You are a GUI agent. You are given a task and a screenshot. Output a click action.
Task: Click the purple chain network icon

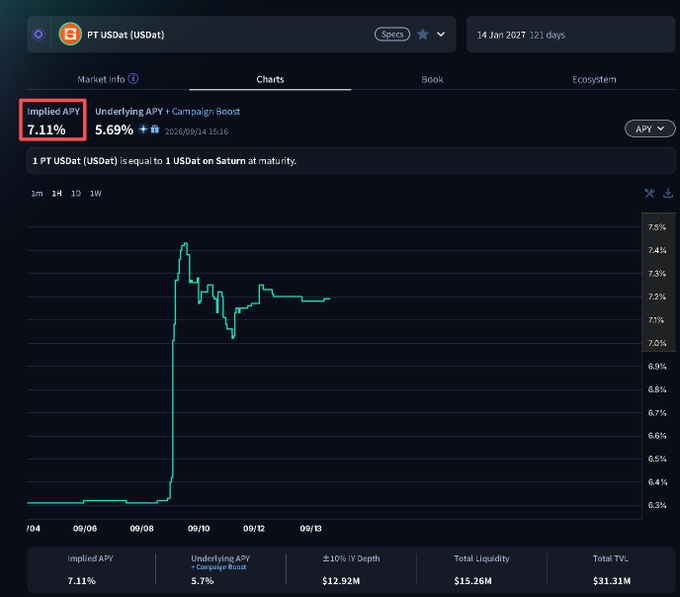[x=39, y=34]
